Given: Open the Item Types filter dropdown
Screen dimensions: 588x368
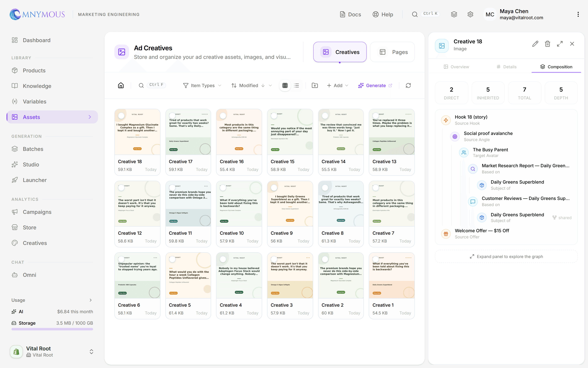Looking at the screenshot, I should point(202,85).
